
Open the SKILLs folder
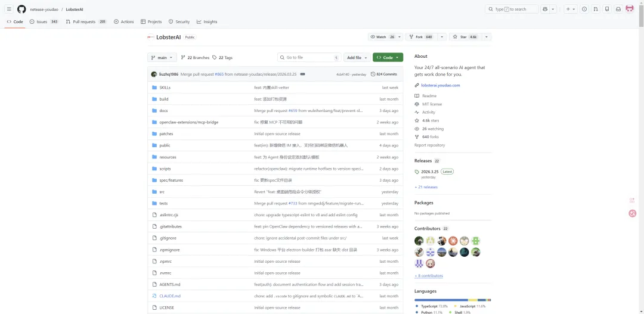tap(165, 88)
